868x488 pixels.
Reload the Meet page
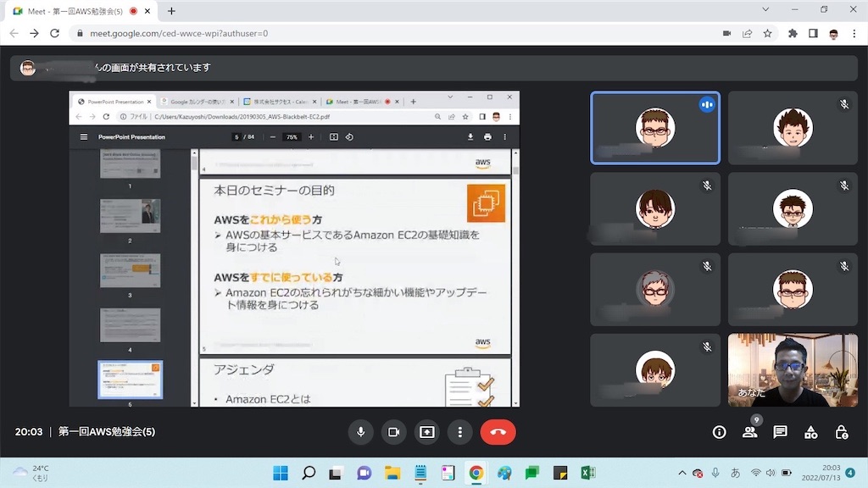pyautogui.click(x=54, y=33)
